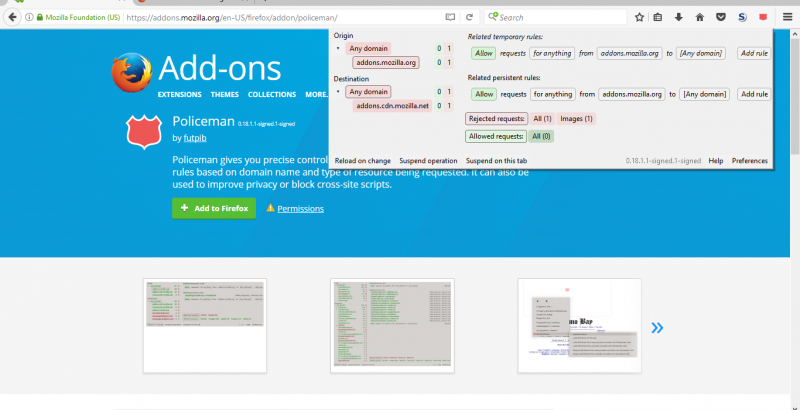Open the Permissions link
800x410 pixels.
point(301,209)
